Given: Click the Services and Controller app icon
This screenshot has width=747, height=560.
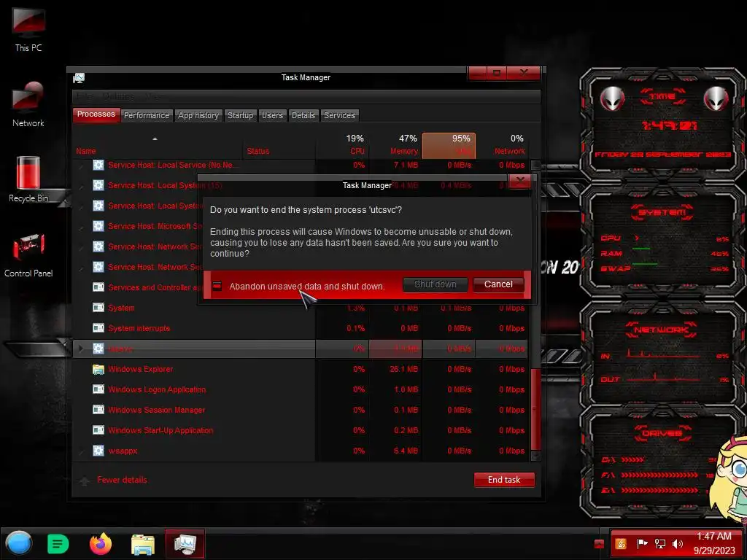Looking at the screenshot, I should tap(98, 287).
